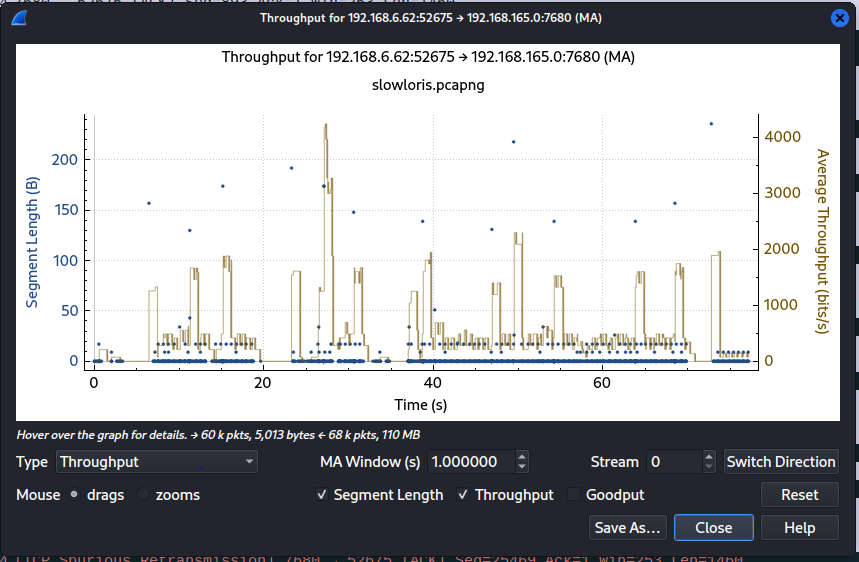Decrement the Stream number with down arrow
Screen dimensions: 859x562
coord(709,468)
